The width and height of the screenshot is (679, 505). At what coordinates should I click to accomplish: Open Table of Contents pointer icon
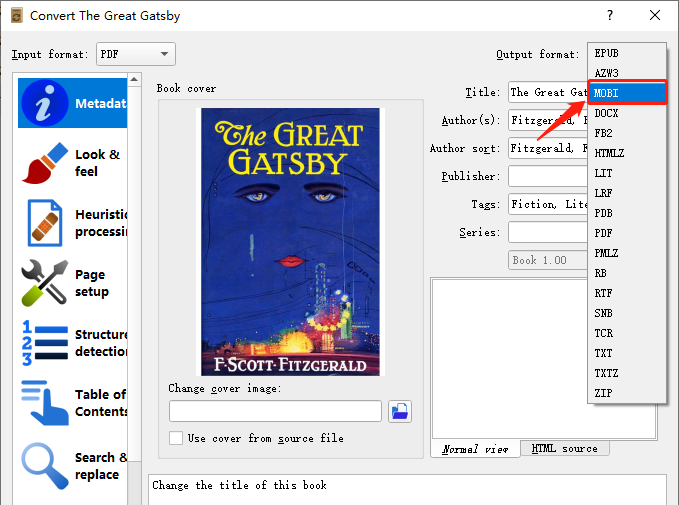[45, 403]
